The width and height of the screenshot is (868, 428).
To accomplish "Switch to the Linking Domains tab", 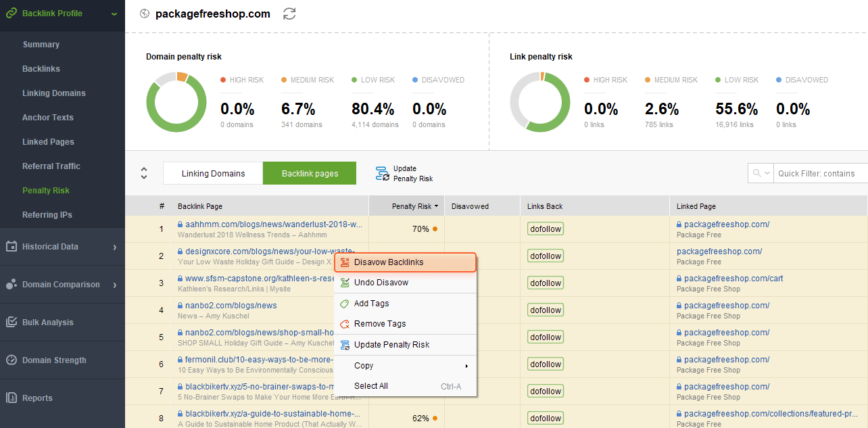I will 213,173.
